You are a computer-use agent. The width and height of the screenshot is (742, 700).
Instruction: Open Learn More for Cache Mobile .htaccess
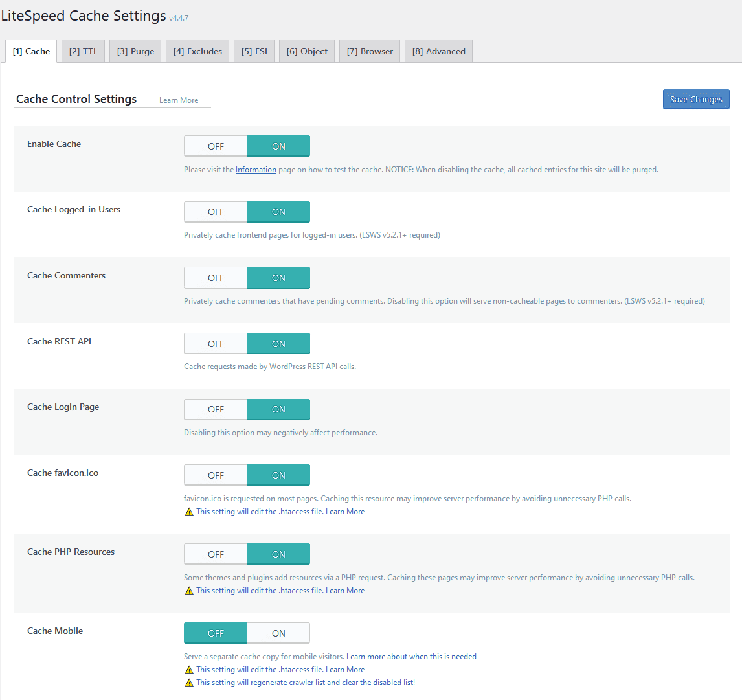(345, 670)
